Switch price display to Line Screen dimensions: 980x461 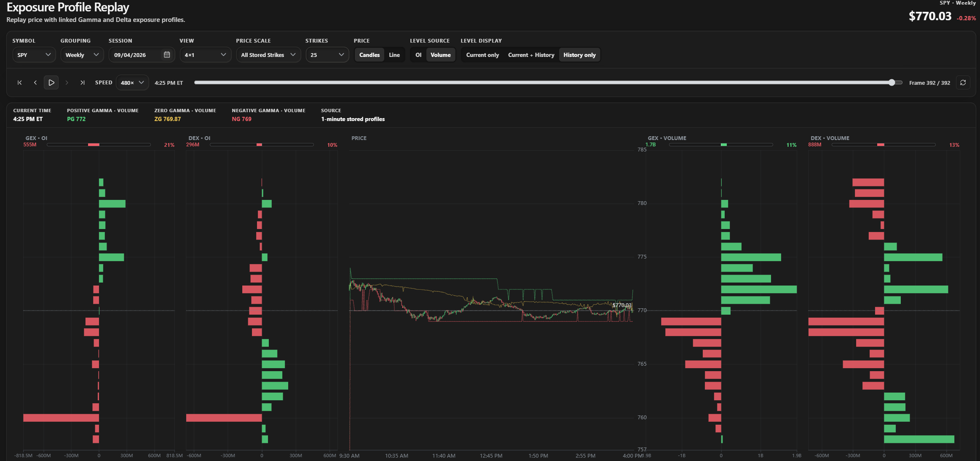394,55
